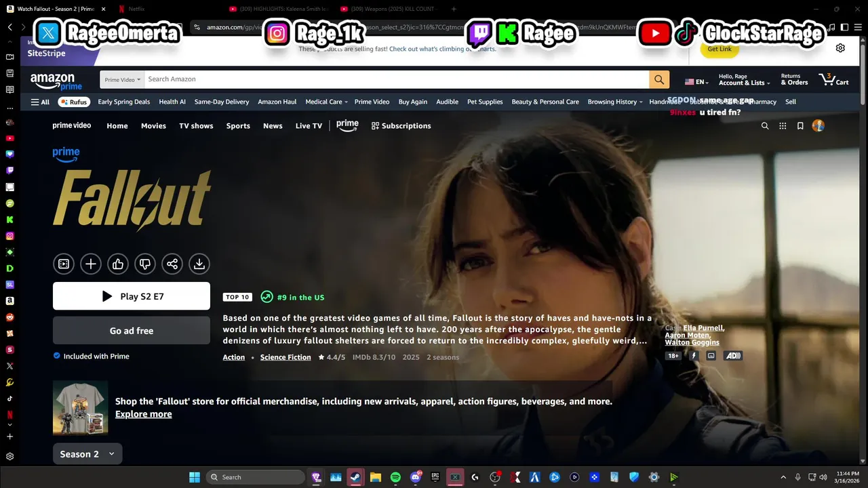The height and width of the screenshot is (488, 868).
Task: Click the thumbs-up Like icon
Action: [118, 264]
